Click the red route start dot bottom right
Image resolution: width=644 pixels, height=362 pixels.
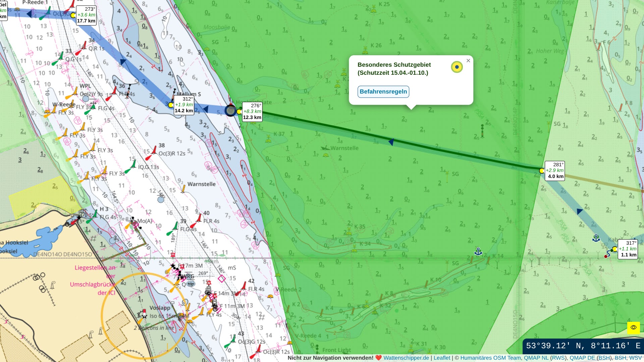click(x=606, y=256)
